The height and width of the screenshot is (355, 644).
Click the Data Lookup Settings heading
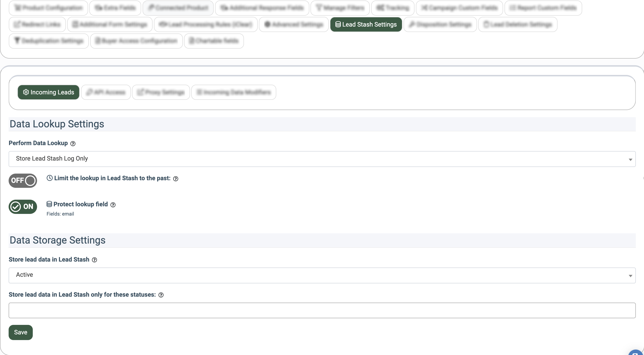57,124
